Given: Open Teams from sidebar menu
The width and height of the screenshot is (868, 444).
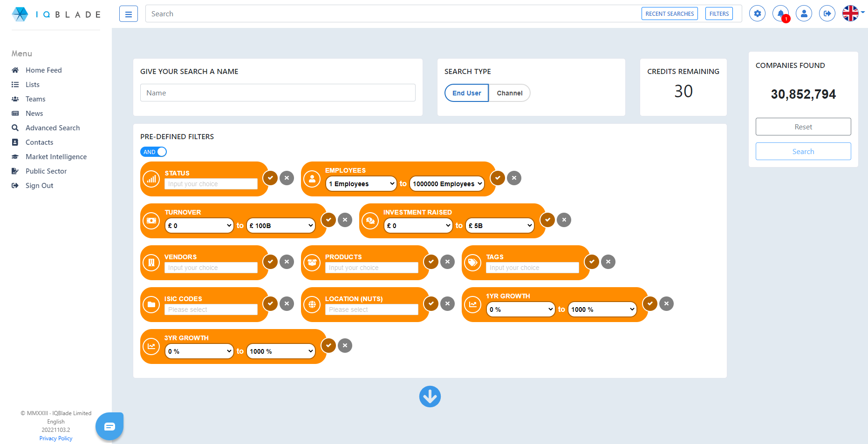Looking at the screenshot, I should click(35, 99).
